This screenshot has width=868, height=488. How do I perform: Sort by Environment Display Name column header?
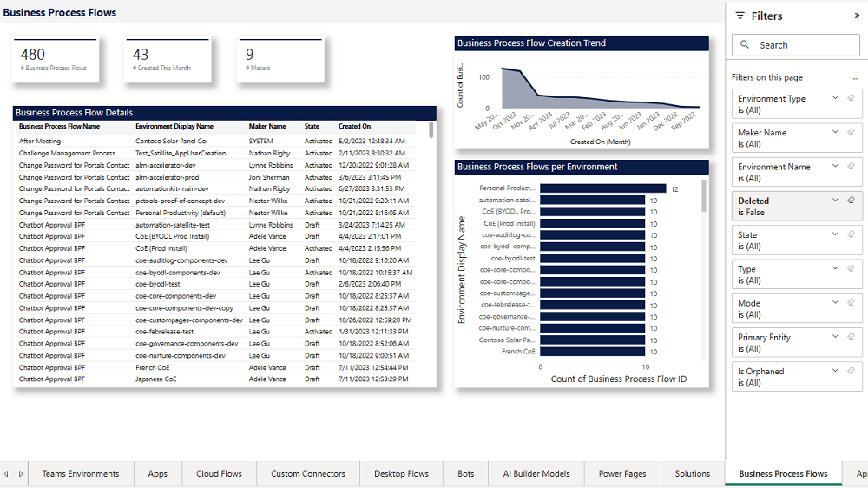(x=174, y=126)
